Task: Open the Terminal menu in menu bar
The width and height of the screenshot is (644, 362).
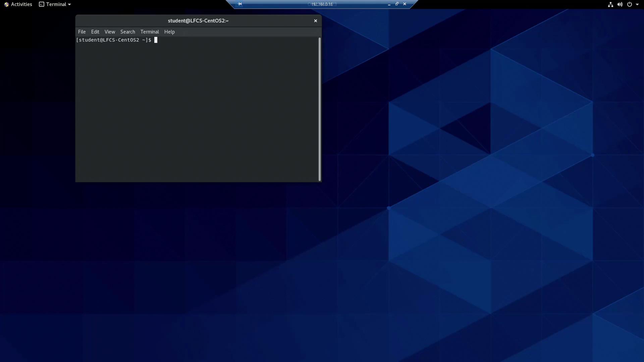Action: (150, 32)
